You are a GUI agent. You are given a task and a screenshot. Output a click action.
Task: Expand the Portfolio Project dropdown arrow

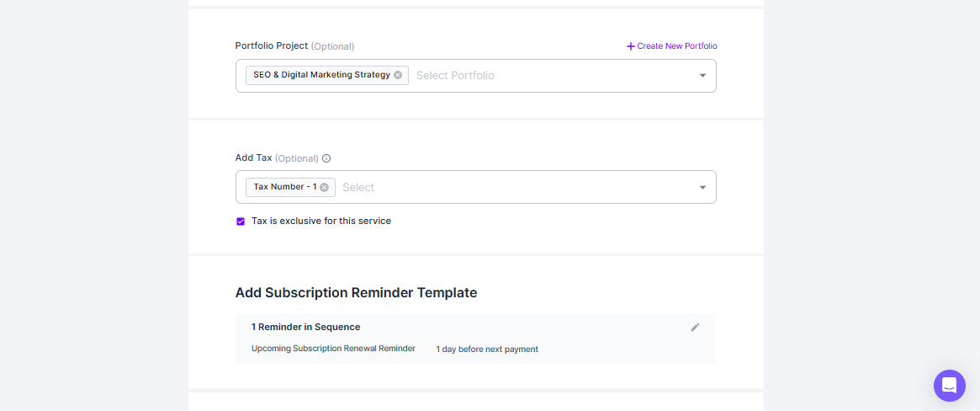pyautogui.click(x=702, y=76)
